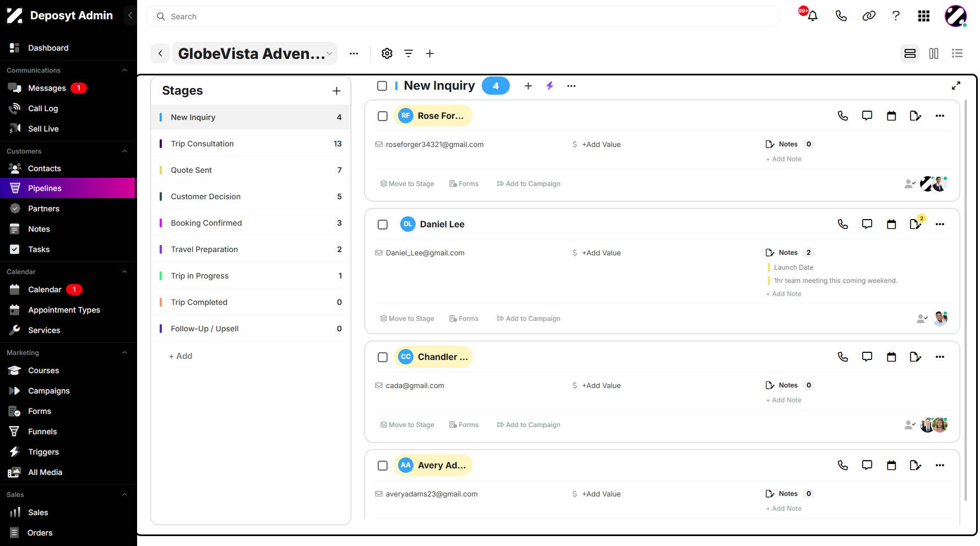Collapse the Communications sidebar section
This screenshot has width=980, height=546.
point(124,70)
